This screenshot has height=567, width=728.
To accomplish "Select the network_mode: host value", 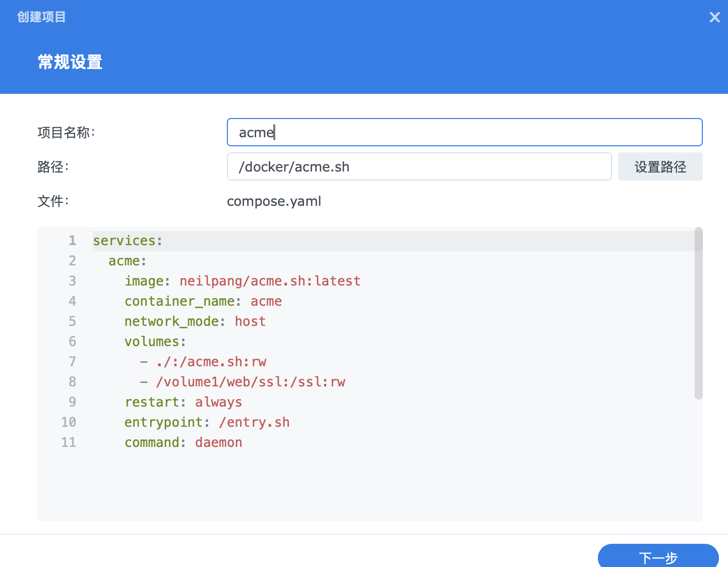I will pyautogui.click(x=250, y=321).
